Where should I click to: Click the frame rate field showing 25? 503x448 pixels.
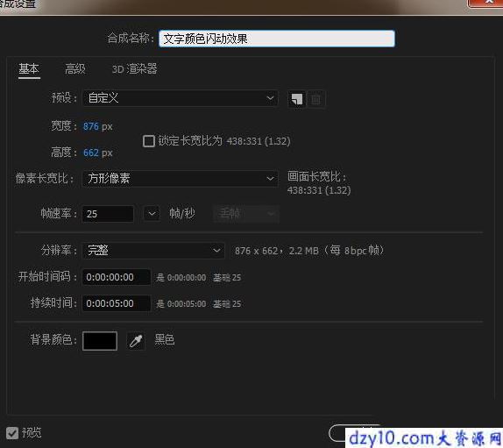[108, 214]
